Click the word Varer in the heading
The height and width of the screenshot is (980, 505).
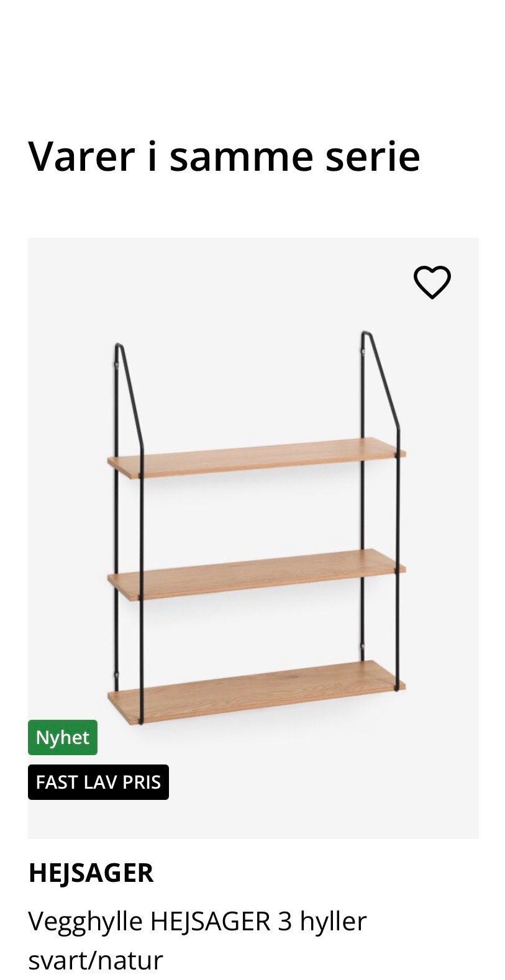click(81, 156)
